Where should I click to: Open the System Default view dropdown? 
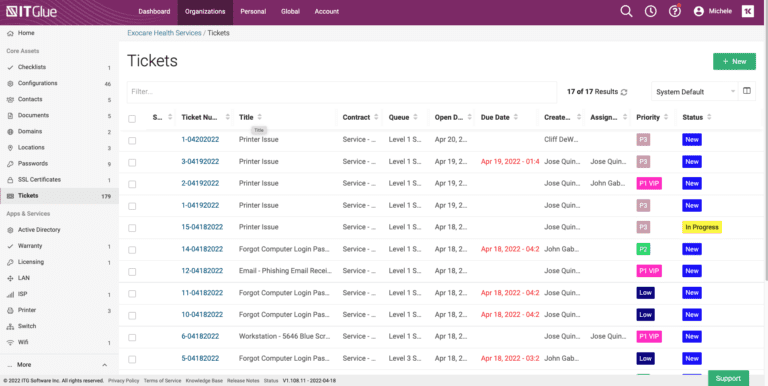coord(694,92)
